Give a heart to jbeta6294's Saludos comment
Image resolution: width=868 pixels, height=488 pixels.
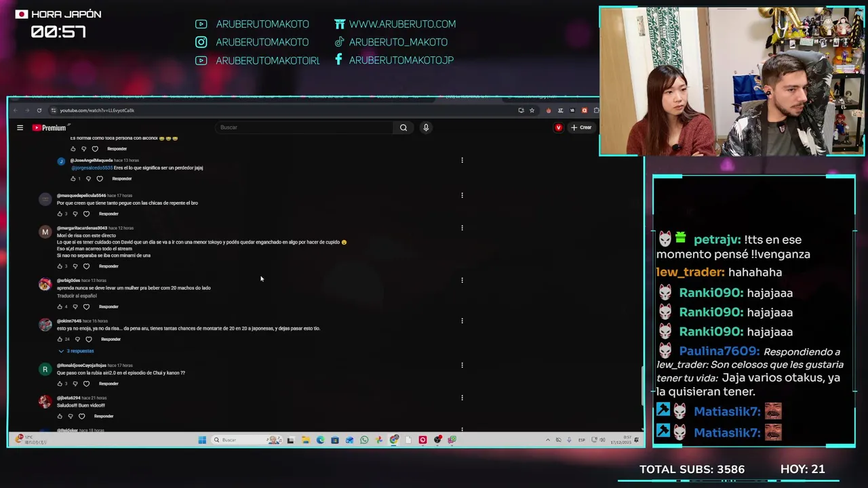[x=81, y=416]
